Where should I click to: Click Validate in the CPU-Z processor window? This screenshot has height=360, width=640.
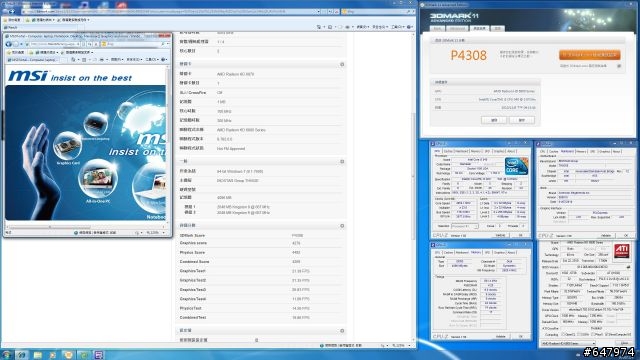point(500,236)
